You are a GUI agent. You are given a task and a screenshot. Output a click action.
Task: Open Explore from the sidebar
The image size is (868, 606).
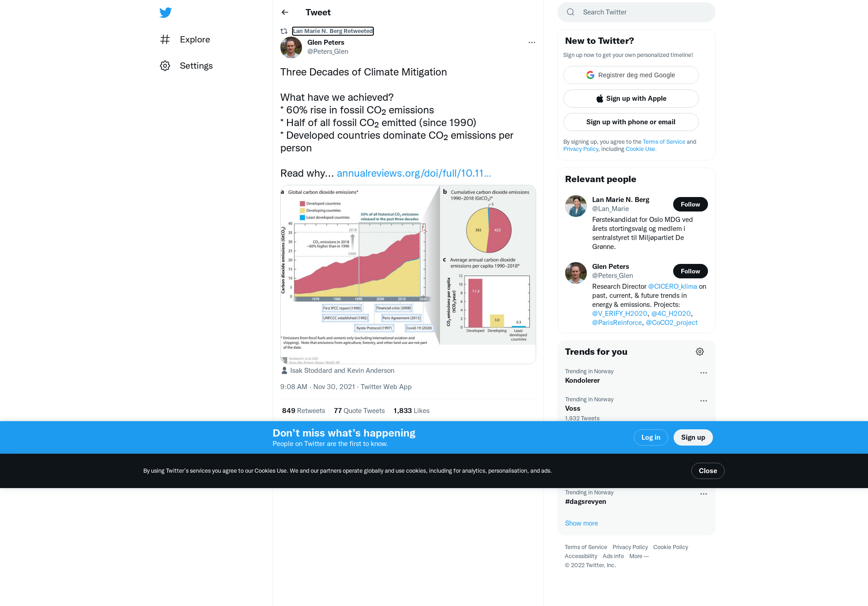click(x=185, y=39)
